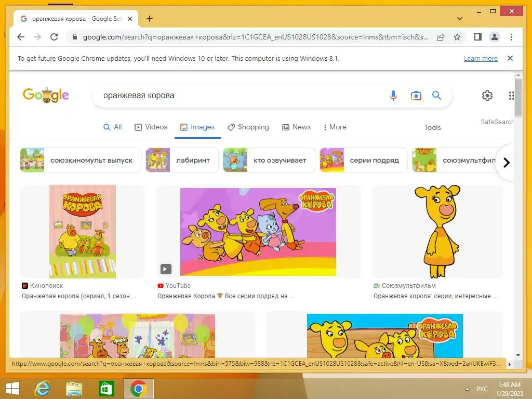Open the tab search chevron
The width and height of the screenshot is (532, 399).
point(460,19)
